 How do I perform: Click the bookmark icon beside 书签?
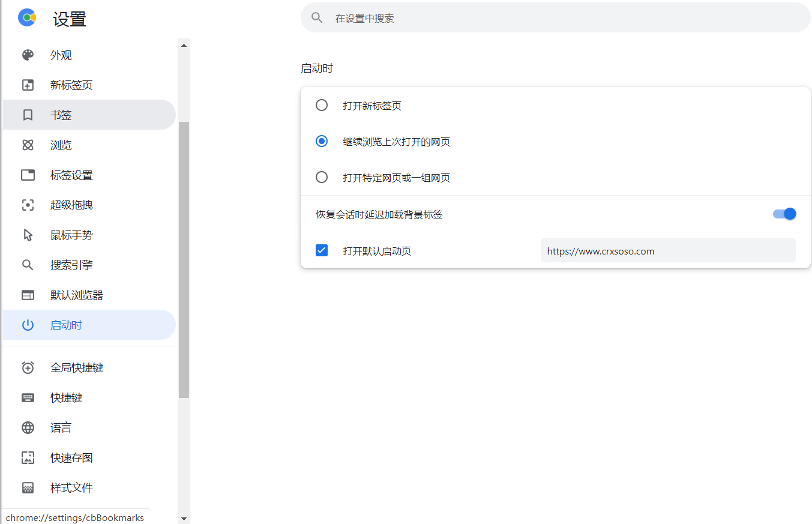pyautogui.click(x=28, y=115)
